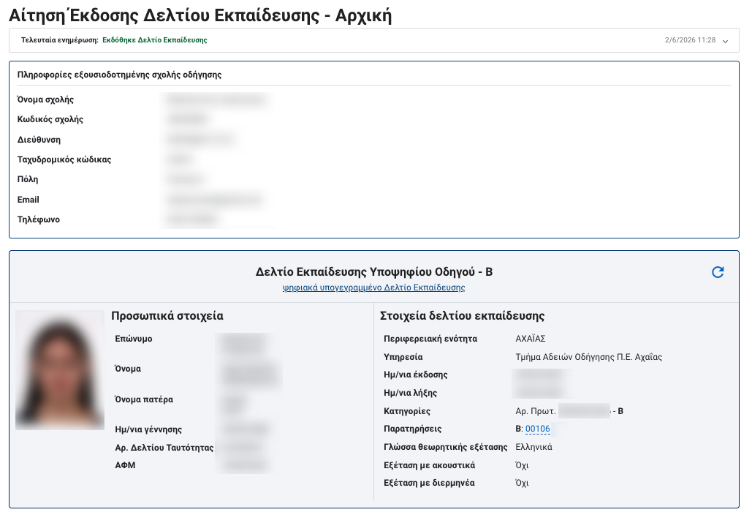Click the Ημ/νία έκδοσης label

coord(415,375)
